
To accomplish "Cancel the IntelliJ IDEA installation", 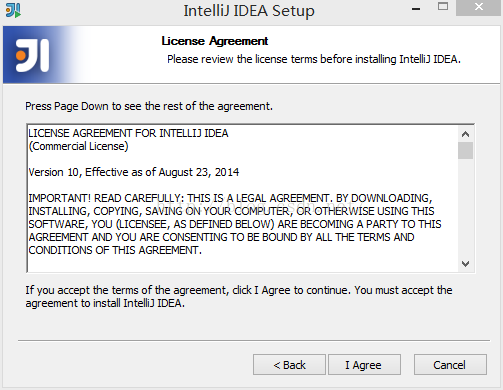I will 450,365.
